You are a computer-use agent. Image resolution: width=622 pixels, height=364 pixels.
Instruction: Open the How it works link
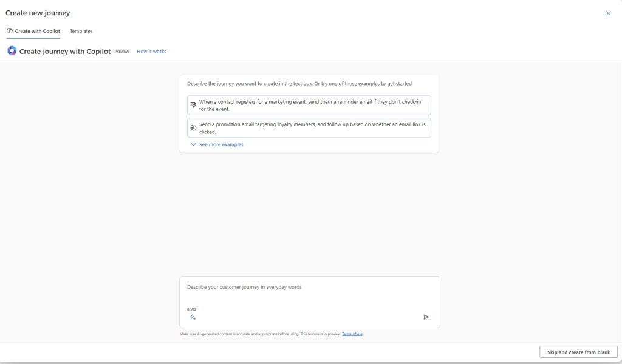tap(151, 52)
